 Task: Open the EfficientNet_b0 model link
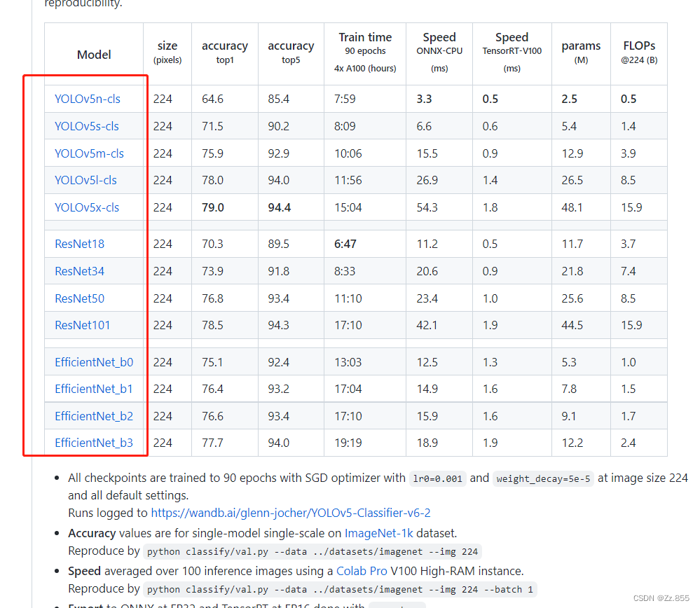94,362
